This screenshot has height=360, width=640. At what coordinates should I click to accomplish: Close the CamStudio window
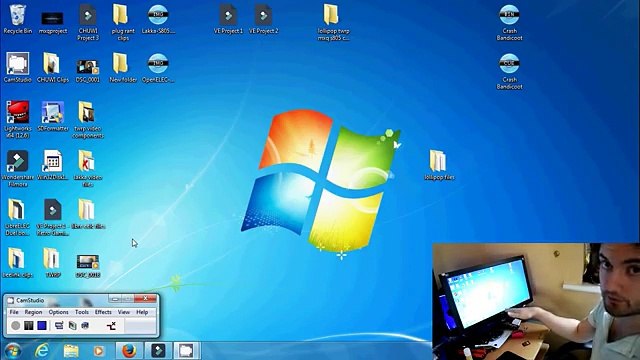pos(145,299)
